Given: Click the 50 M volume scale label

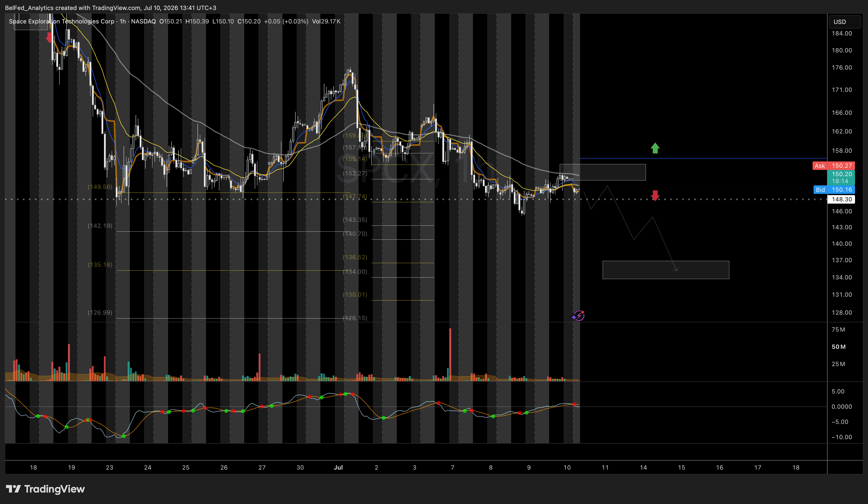Looking at the screenshot, I should (x=839, y=347).
